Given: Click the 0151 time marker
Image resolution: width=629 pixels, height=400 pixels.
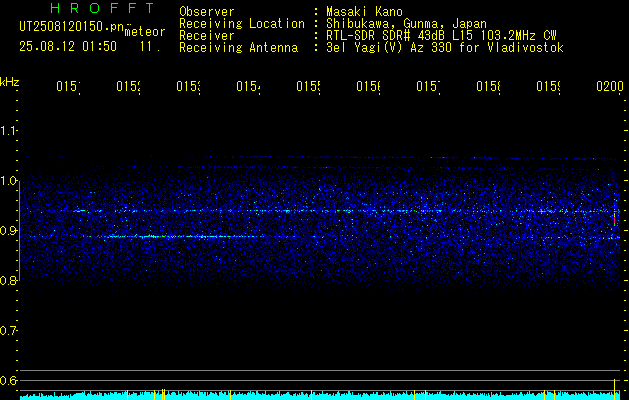Looking at the screenshot, I should (68, 86).
